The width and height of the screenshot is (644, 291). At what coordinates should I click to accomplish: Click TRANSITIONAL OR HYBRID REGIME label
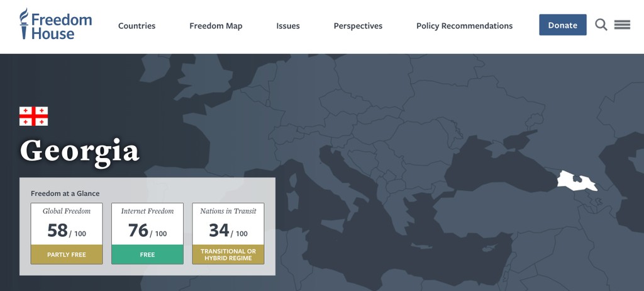point(228,254)
